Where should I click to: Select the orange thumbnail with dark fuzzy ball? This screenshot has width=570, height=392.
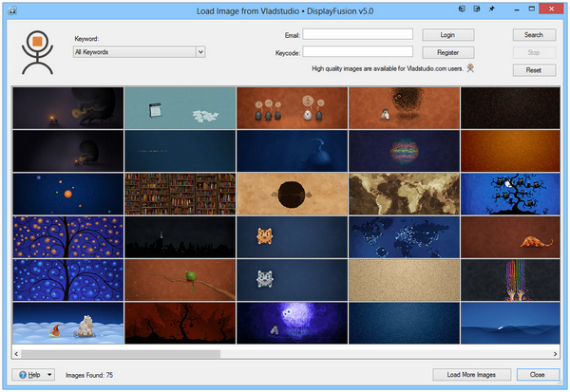(x=404, y=108)
